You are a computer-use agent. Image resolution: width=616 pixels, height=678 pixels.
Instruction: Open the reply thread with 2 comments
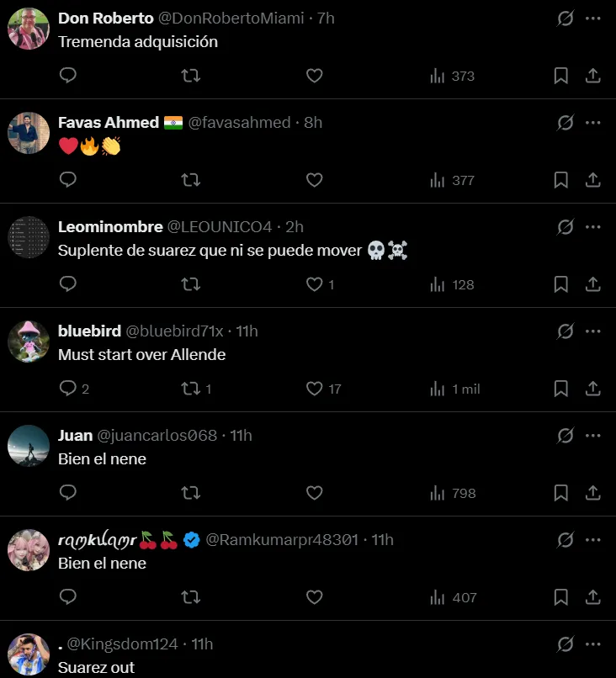point(74,389)
